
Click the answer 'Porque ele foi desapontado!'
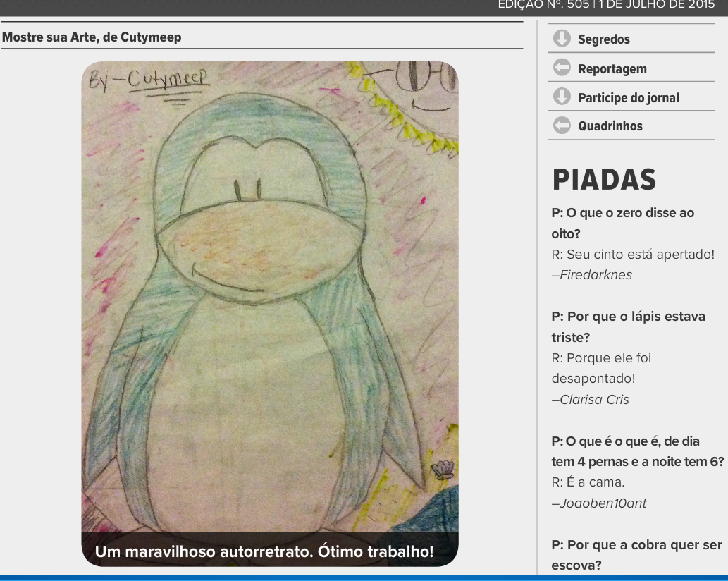coord(601,368)
